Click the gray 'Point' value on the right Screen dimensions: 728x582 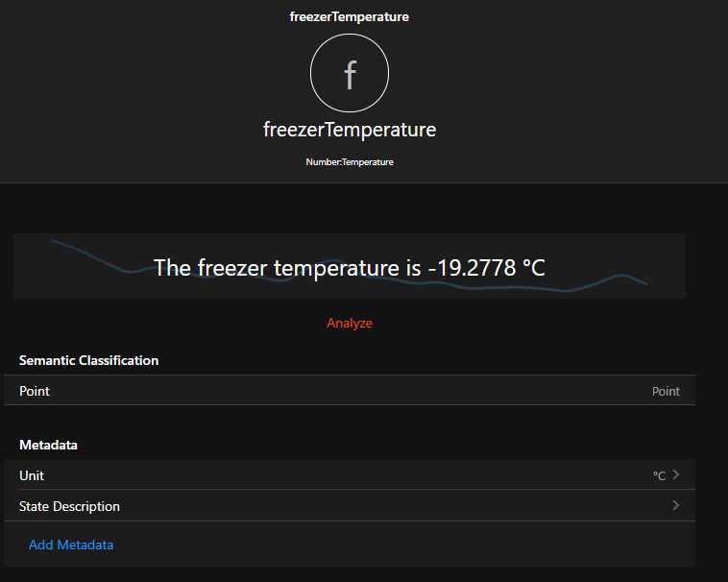click(666, 391)
